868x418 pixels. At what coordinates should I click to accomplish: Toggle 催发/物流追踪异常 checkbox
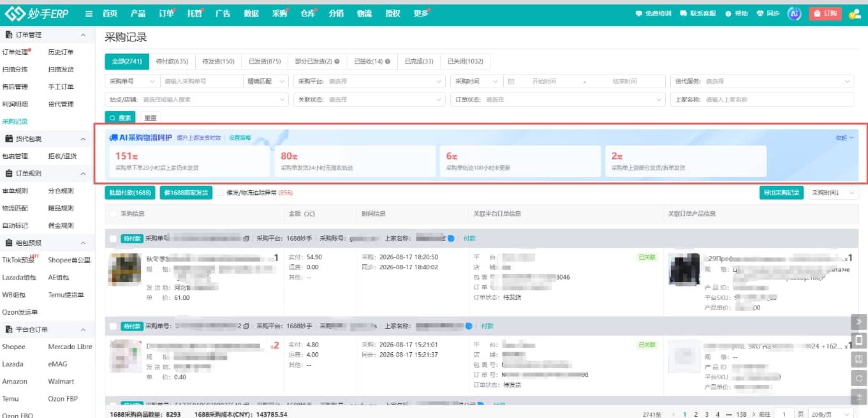point(220,193)
